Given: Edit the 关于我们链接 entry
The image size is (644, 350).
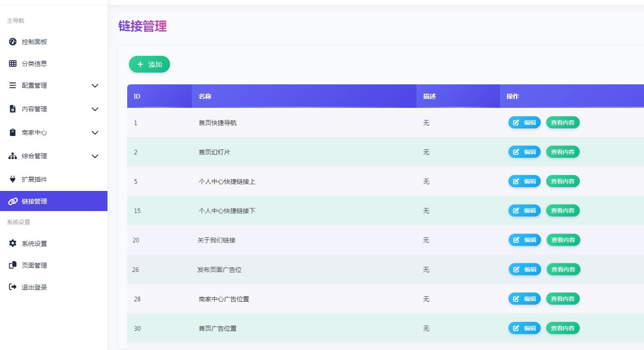Looking at the screenshot, I should (525, 240).
